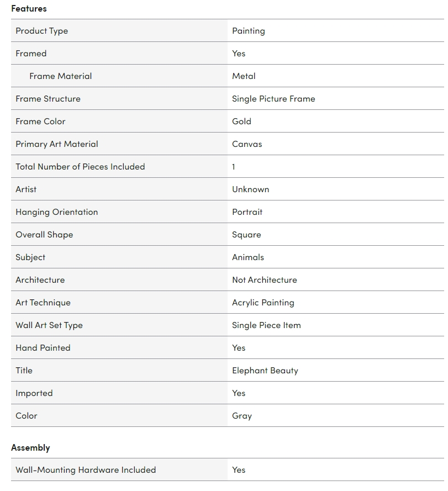The height and width of the screenshot is (491, 448).
Task: Click the Animals subject value
Action: 248,257
